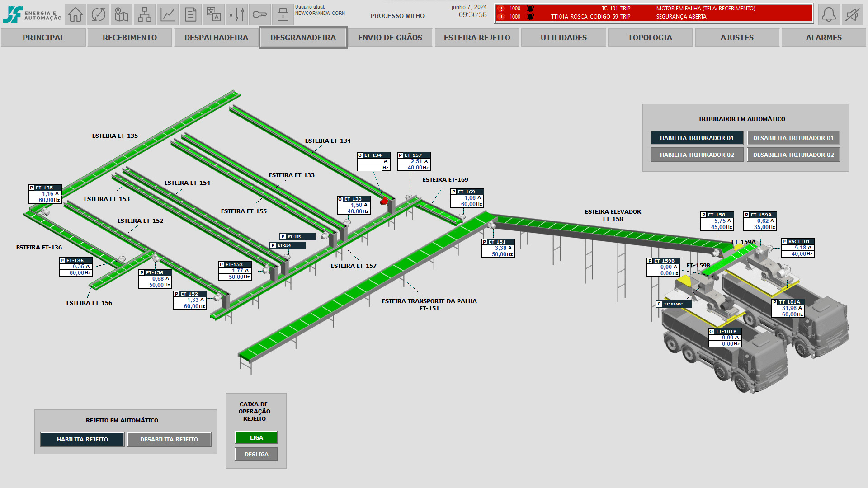Open the ET-152 motor status box
Image resolution: width=868 pixels, height=488 pixels.
point(190,300)
